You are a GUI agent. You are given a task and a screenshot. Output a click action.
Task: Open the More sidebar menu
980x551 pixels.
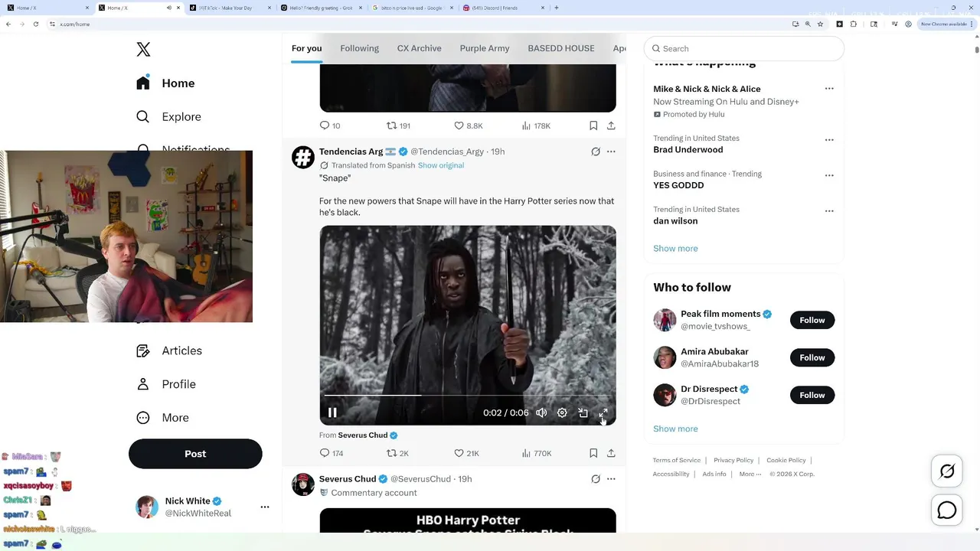point(162,418)
